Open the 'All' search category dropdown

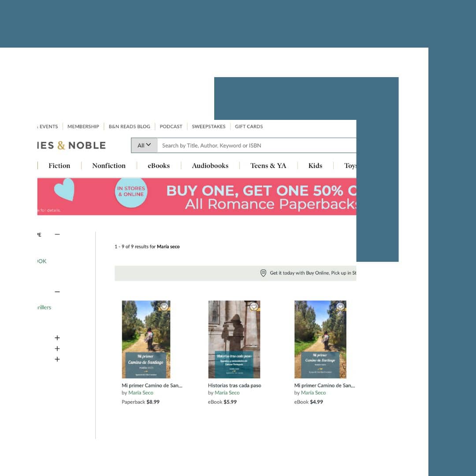(144, 145)
